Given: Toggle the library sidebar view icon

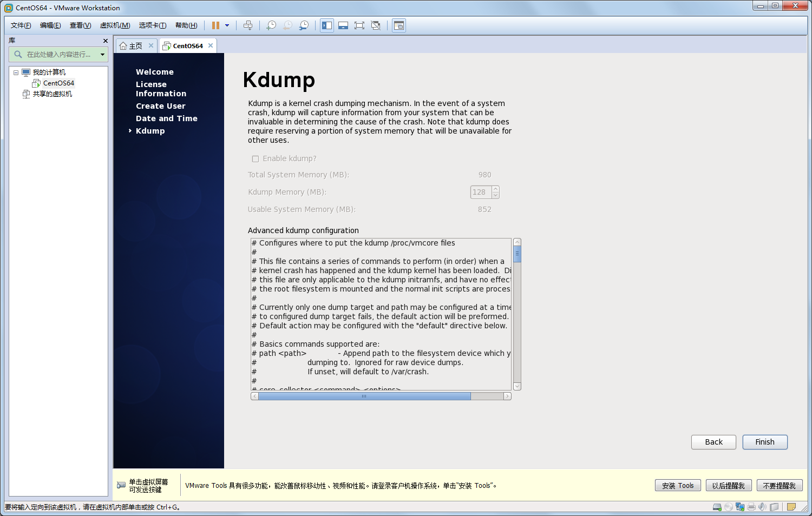Looking at the screenshot, I should point(327,25).
